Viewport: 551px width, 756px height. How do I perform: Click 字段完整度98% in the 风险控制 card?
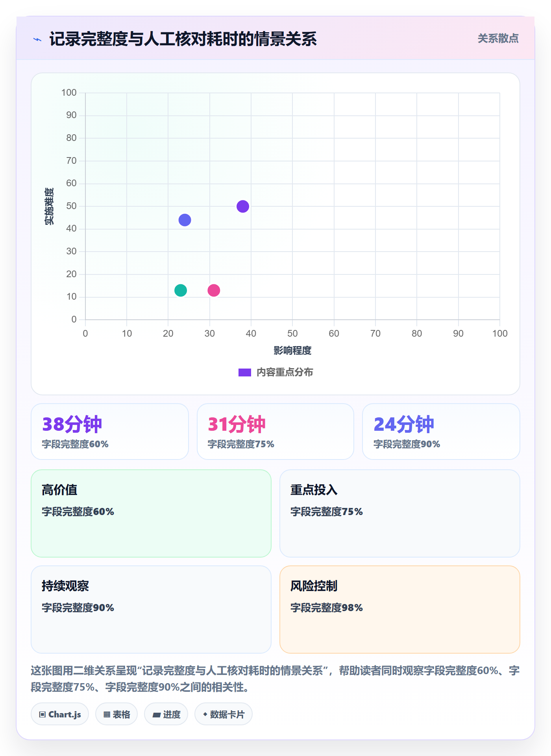(x=327, y=608)
